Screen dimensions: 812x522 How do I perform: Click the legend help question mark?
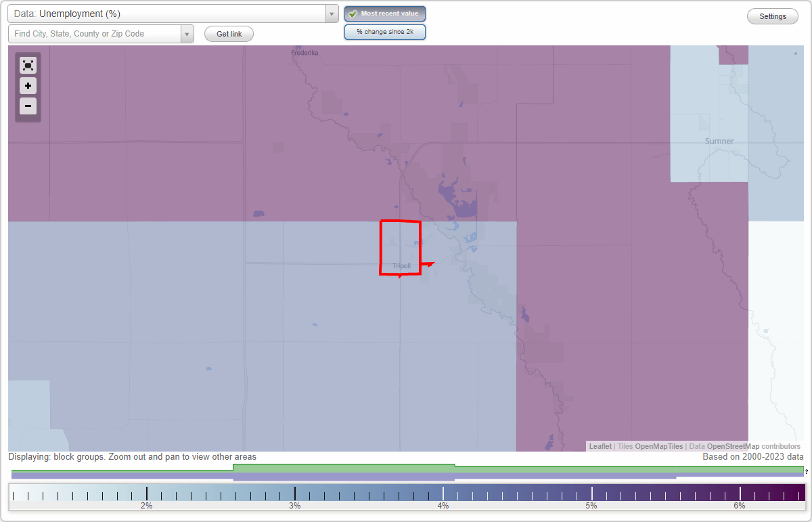(x=807, y=471)
